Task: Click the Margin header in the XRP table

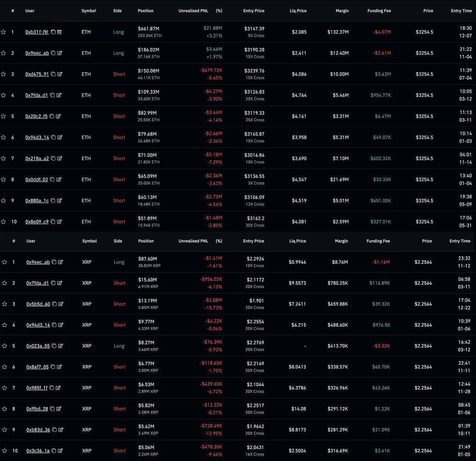Action: click(341, 241)
